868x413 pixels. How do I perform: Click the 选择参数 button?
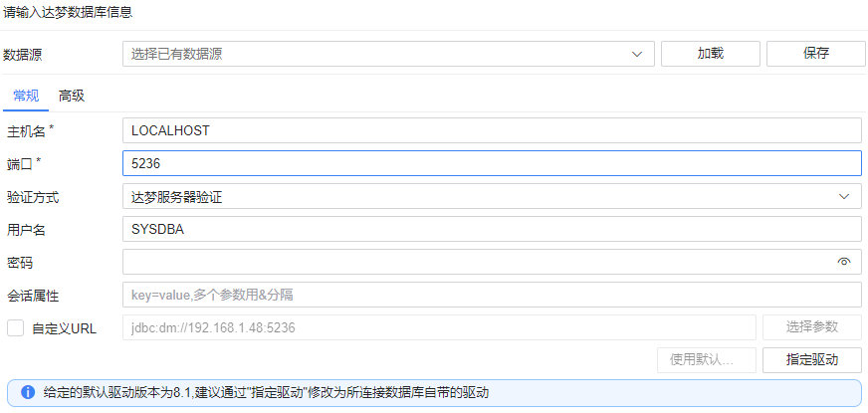click(812, 327)
